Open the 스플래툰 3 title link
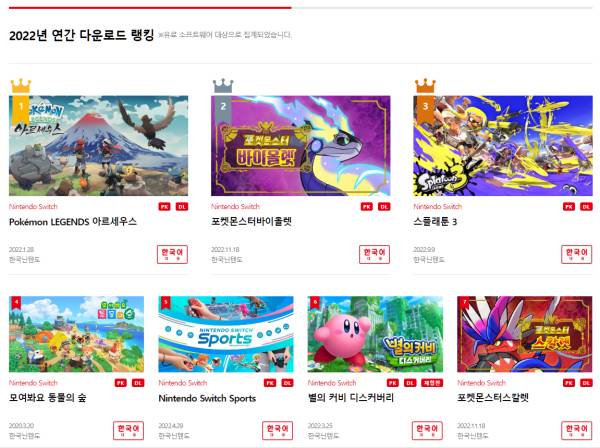 pyautogui.click(x=435, y=222)
